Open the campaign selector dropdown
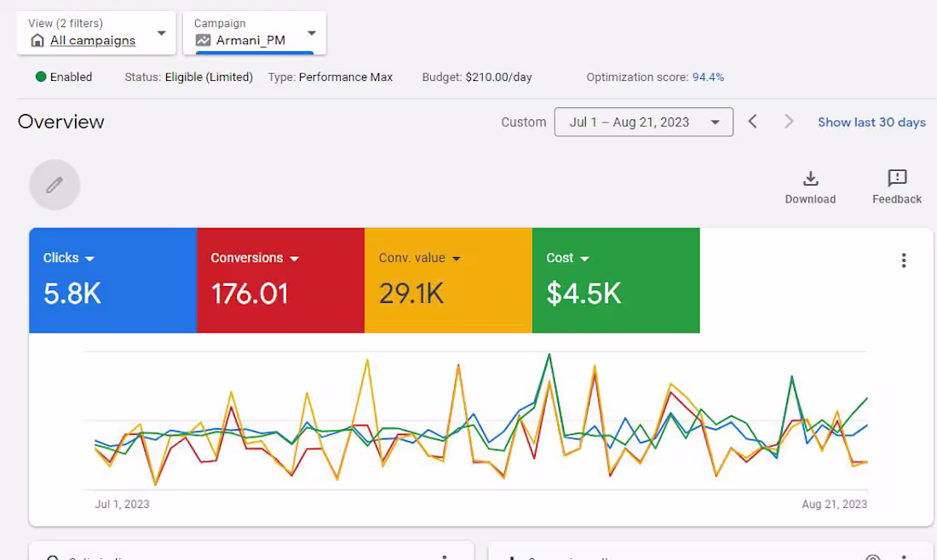Image resolution: width=937 pixels, height=560 pixels. 311,34
